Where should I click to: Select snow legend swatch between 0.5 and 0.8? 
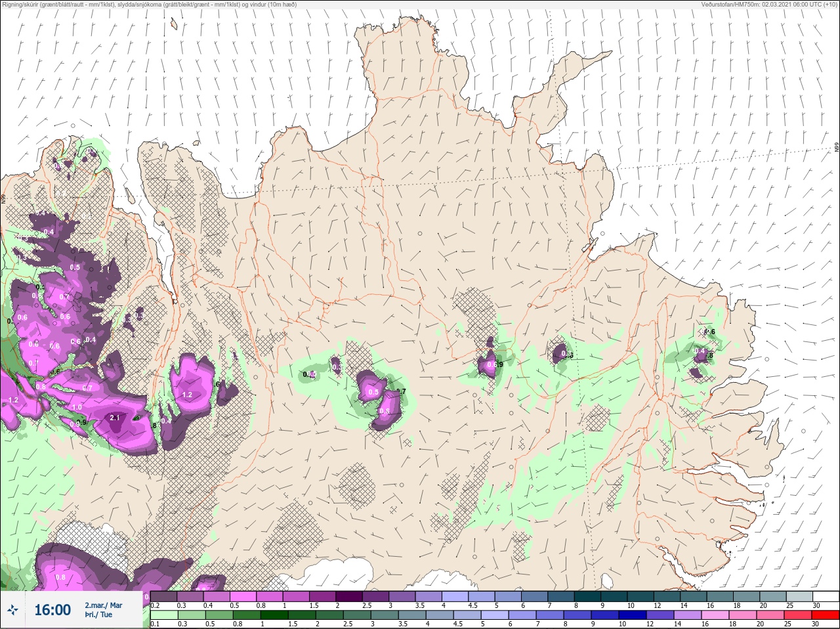pyautogui.click(x=243, y=596)
